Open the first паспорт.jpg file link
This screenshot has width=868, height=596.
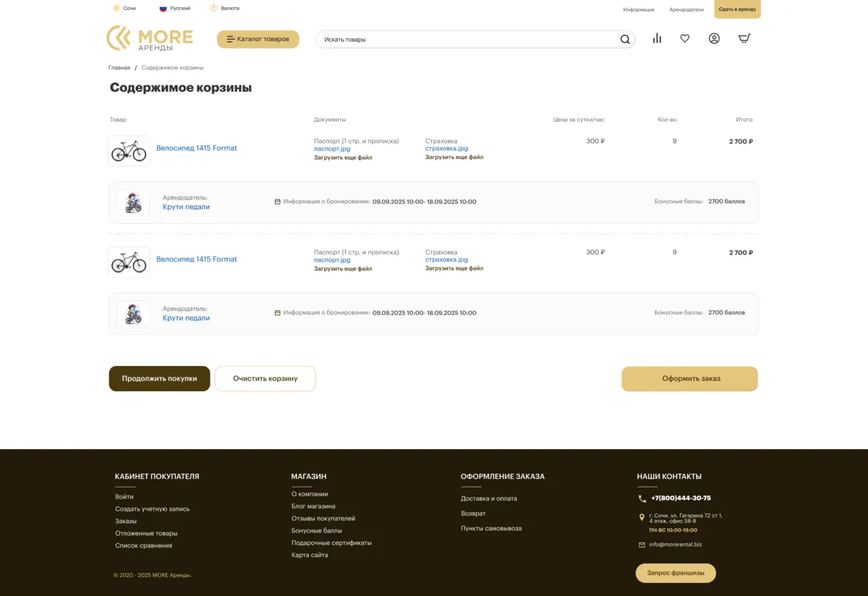coord(332,149)
